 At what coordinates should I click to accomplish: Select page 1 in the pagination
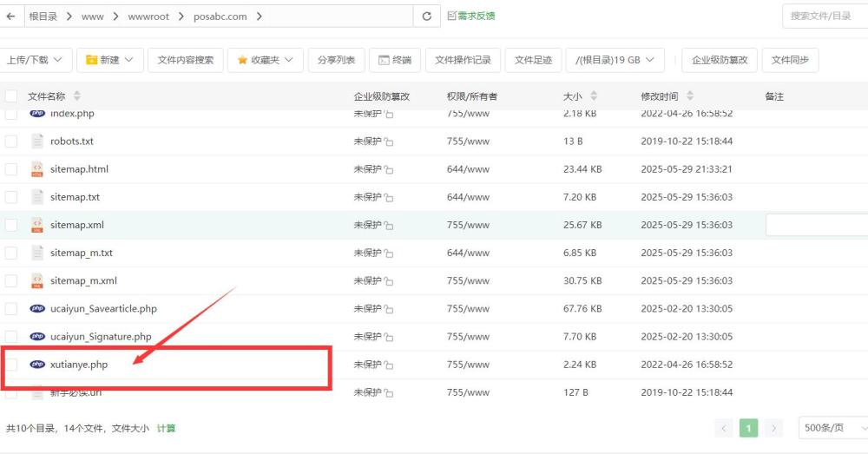(748, 428)
